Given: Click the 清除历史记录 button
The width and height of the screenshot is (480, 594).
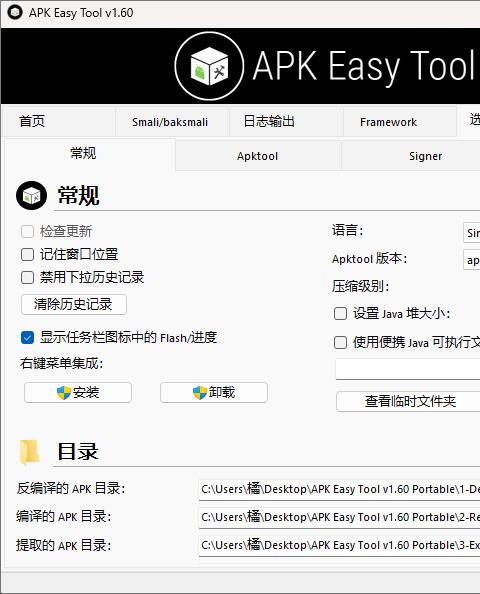Looking at the screenshot, I should (x=74, y=304).
